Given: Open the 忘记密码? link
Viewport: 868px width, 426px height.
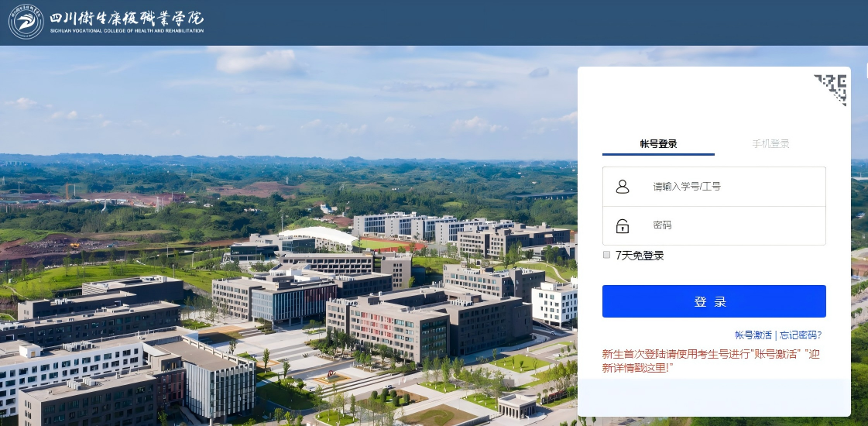Looking at the screenshot, I should point(801,335).
